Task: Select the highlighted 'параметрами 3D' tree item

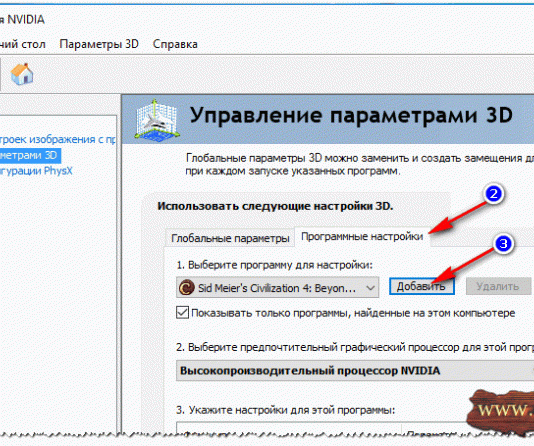Action: pyautogui.click(x=30, y=155)
